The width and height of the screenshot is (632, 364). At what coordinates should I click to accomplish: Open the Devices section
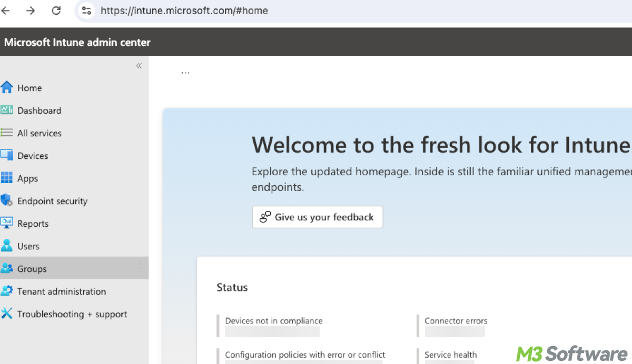click(74, 156)
